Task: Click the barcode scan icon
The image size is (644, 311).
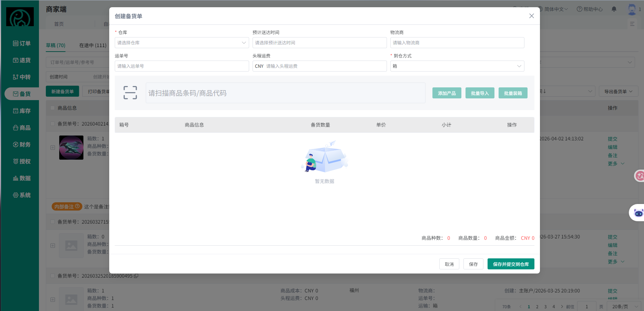Action: pyautogui.click(x=130, y=93)
